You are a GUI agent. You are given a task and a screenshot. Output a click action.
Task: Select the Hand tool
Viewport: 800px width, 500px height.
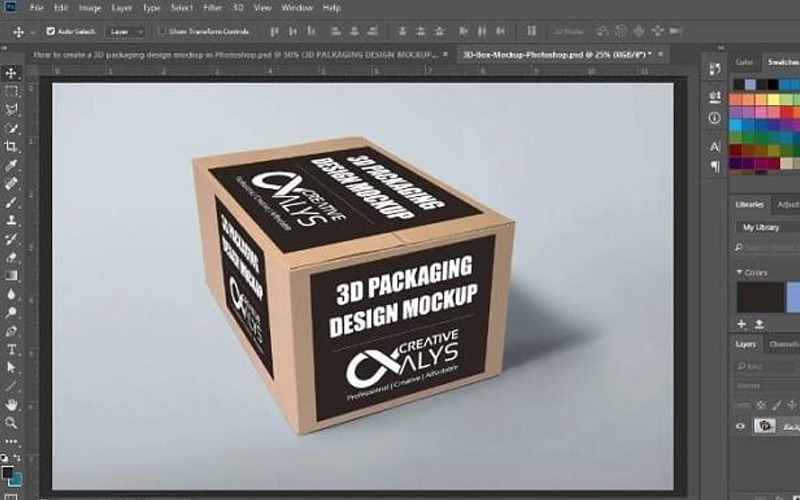pos(11,405)
